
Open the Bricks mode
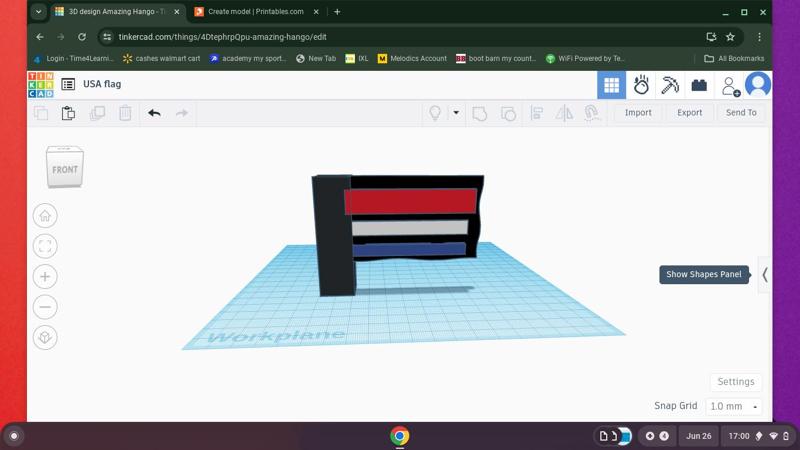click(699, 85)
